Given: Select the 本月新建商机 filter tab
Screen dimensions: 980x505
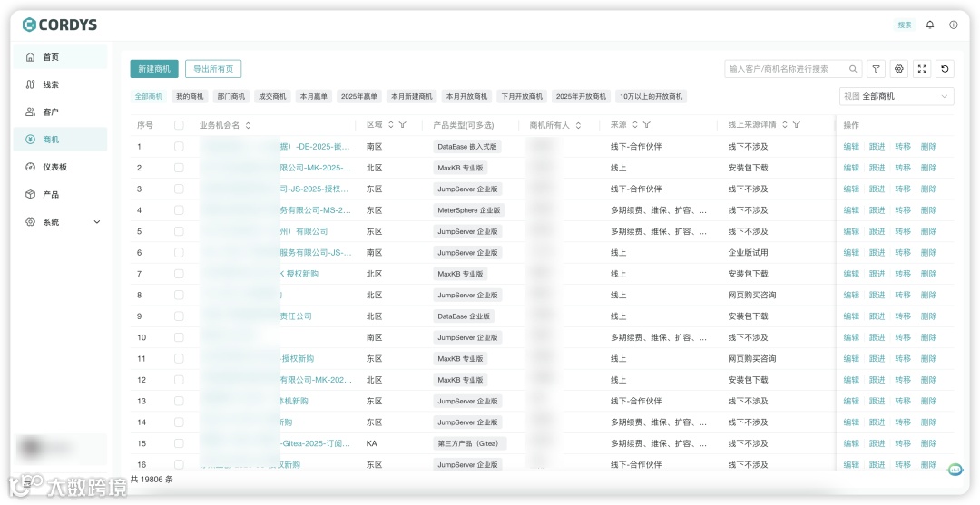Looking at the screenshot, I should tap(411, 97).
